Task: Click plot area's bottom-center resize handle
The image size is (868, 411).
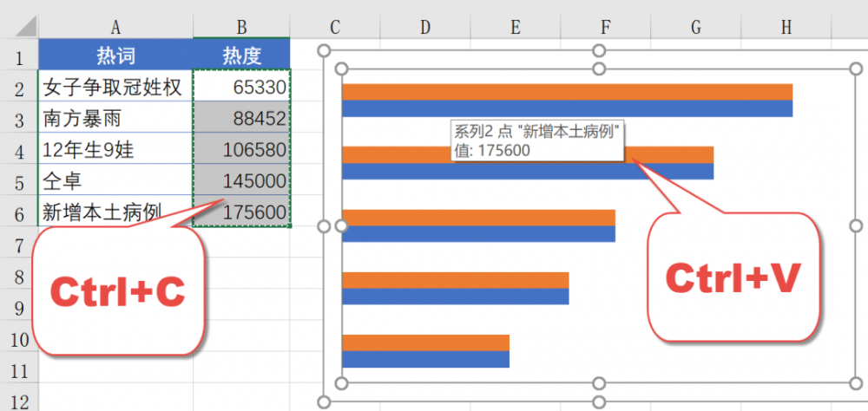Action: pos(598,383)
